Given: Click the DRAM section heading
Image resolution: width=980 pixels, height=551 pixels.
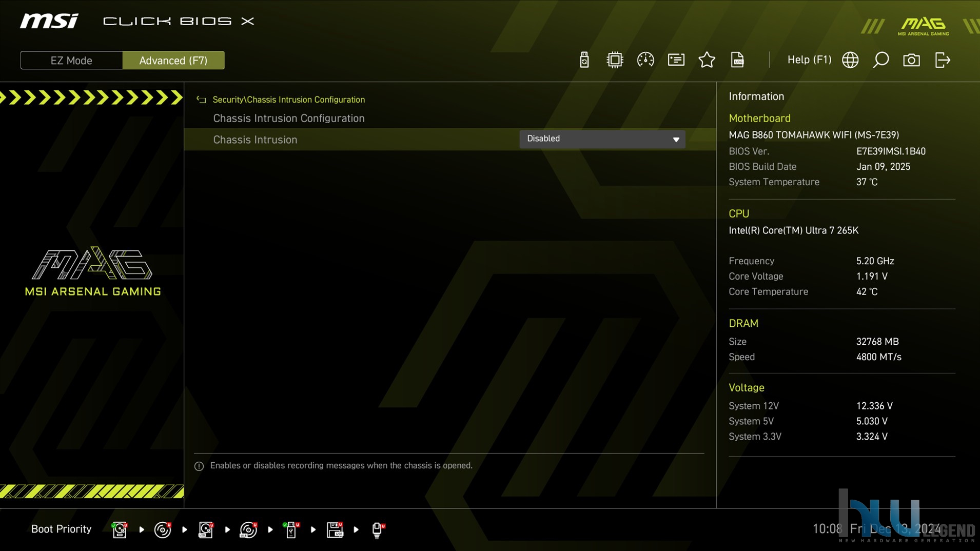Looking at the screenshot, I should tap(743, 324).
